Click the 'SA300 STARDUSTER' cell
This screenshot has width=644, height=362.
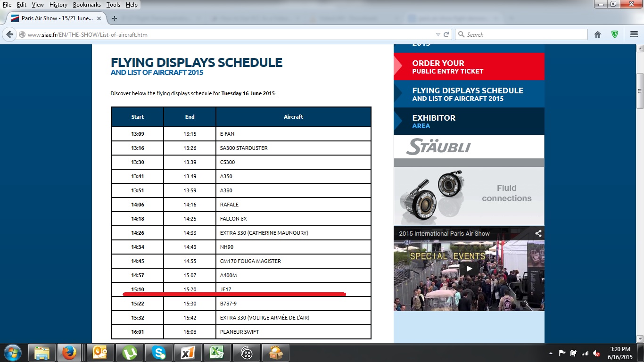[x=293, y=148]
